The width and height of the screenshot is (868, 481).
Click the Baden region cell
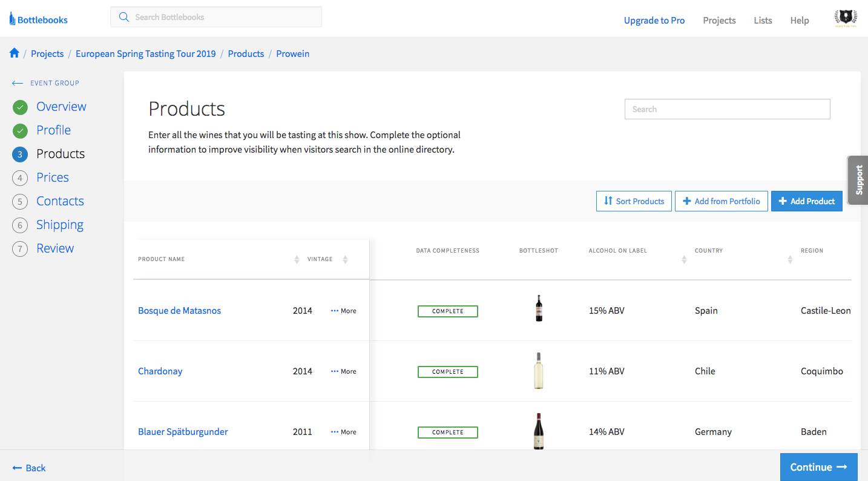pyautogui.click(x=814, y=432)
